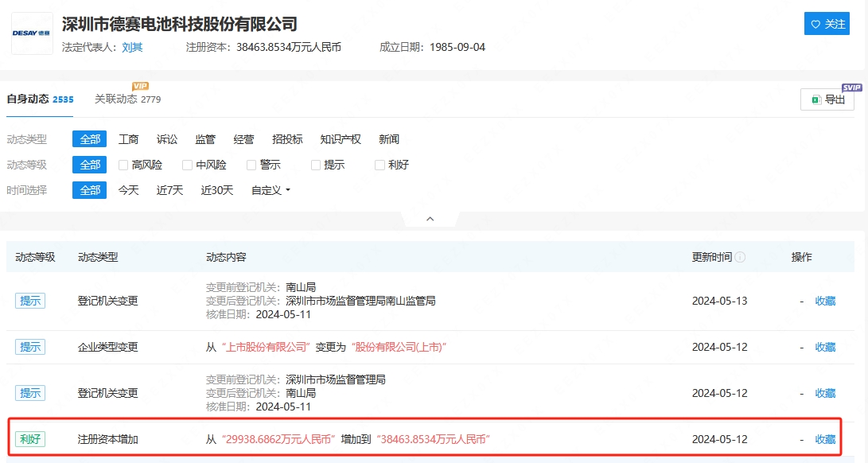This screenshot has height=463, width=868.
Task: Select 全部 in 动态类型 filter
Action: coord(90,139)
